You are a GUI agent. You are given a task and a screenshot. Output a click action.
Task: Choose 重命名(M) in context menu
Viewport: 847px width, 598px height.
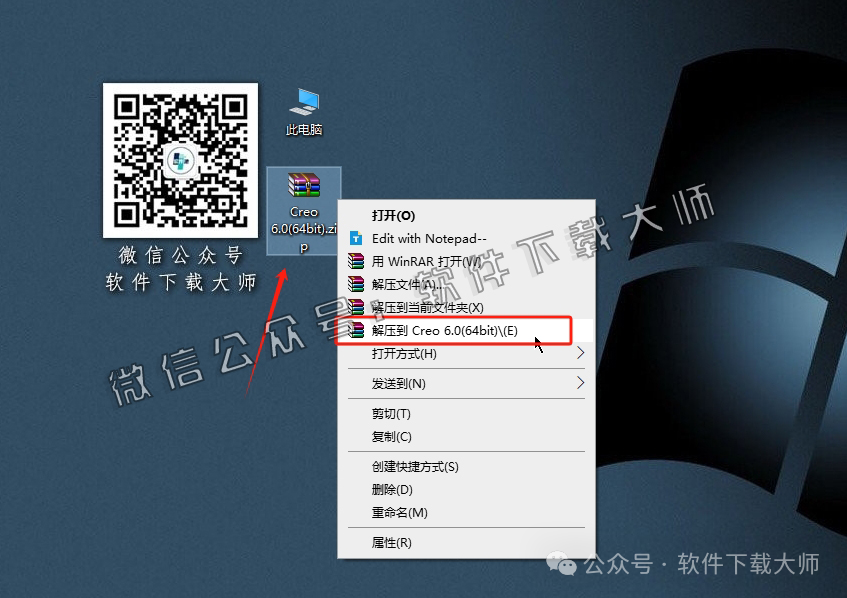tap(466, 512)
